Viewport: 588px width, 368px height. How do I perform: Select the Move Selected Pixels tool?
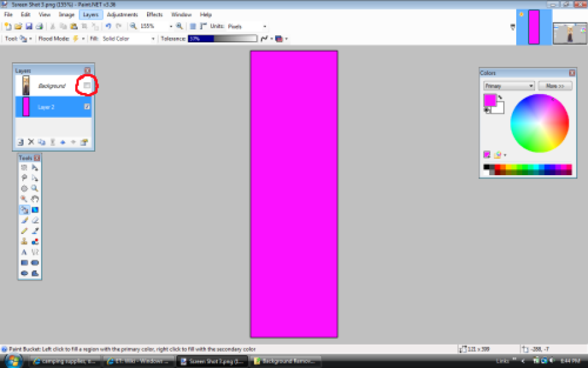35,167
